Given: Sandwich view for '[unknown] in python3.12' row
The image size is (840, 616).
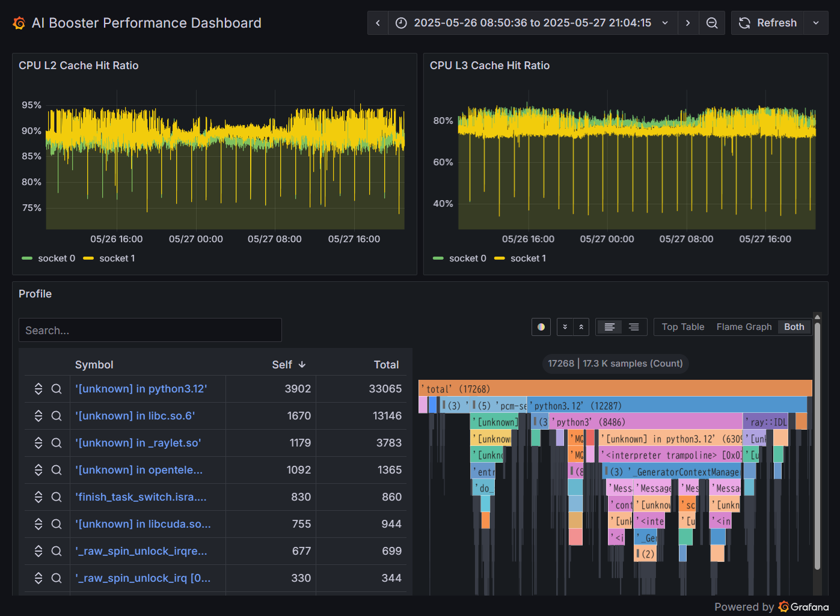Looking at the screenshot, I should 38,389.
